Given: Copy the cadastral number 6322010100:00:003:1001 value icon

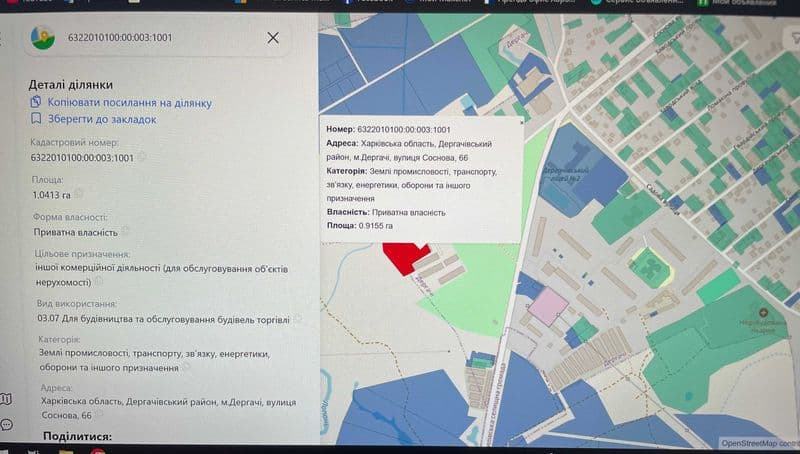Looking at the screenshot, I should (x=142, y=157).
